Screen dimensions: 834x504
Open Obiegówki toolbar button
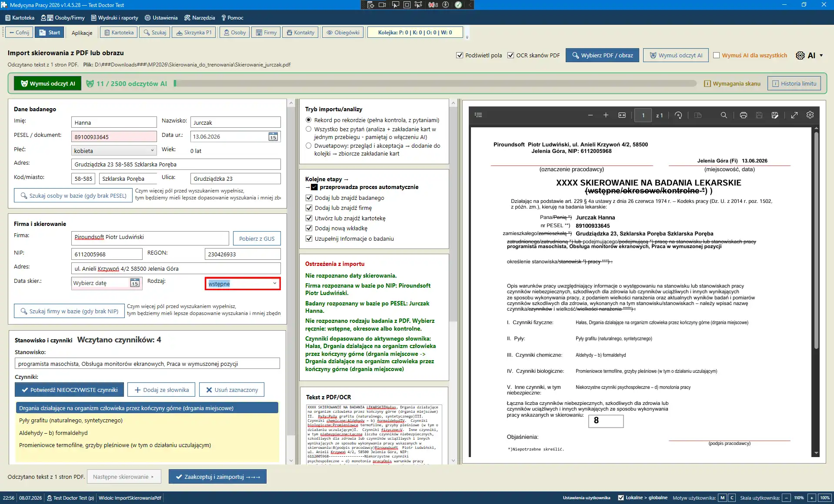343,33
